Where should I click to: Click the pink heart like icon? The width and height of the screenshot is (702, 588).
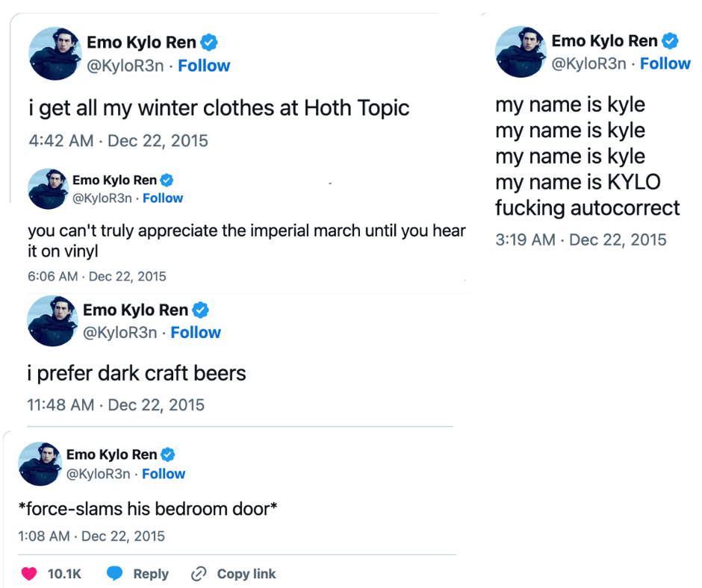(x=29, y=574)
